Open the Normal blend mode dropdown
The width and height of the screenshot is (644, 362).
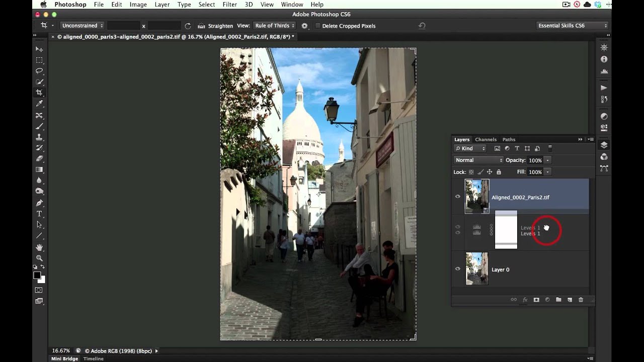pos(478,160)
